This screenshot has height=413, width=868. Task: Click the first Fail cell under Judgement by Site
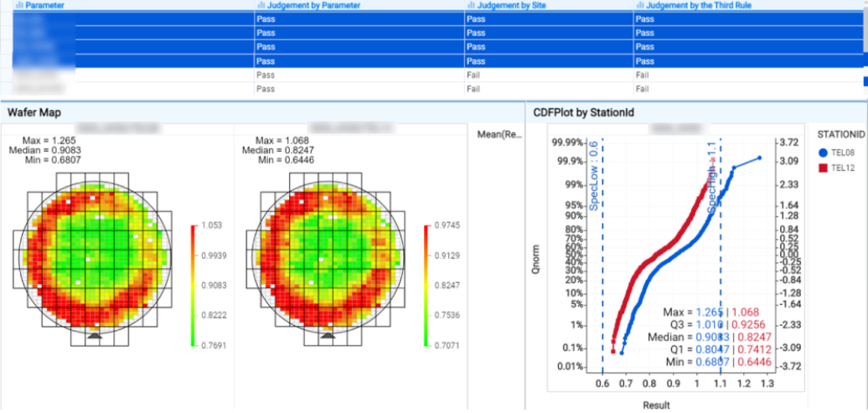(x=473, y=75)
